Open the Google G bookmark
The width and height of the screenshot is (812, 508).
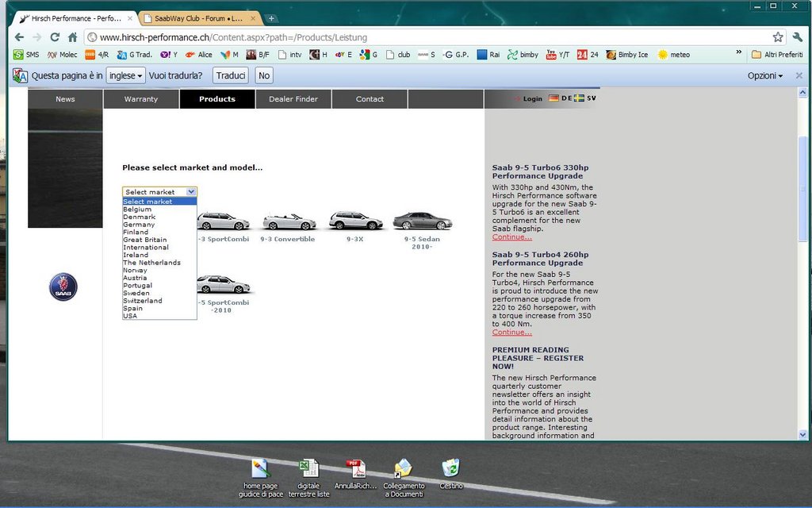pyautogui.click(x=369, y=55)
